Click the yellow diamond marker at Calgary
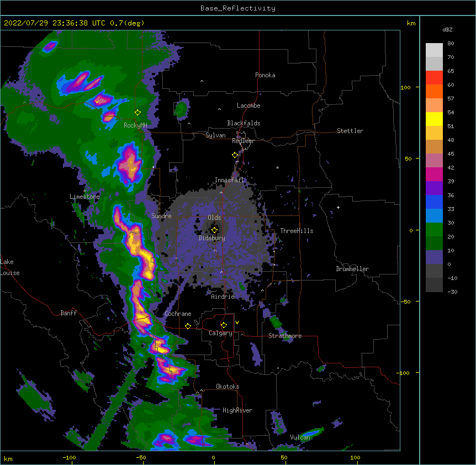 coord(224,325)
